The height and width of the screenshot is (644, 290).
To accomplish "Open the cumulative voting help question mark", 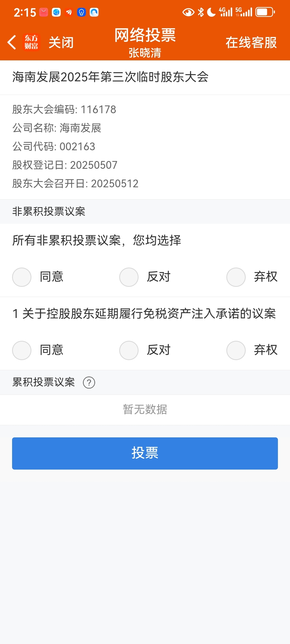I will [x=89, y=382].
